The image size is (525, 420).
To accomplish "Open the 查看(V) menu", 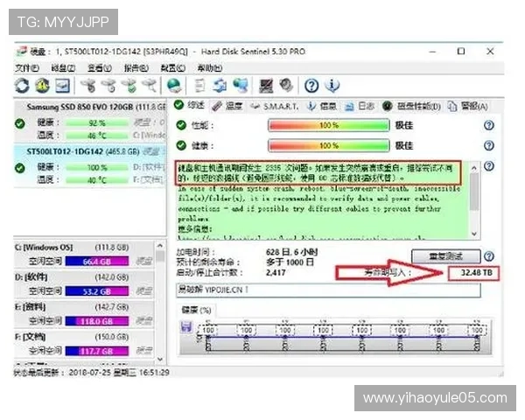I will pos(100,68).
